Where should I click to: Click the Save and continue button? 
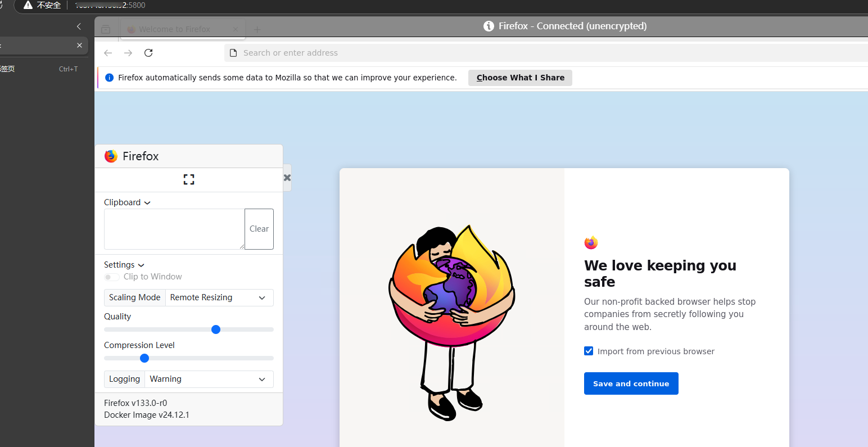tap(631, 383)
